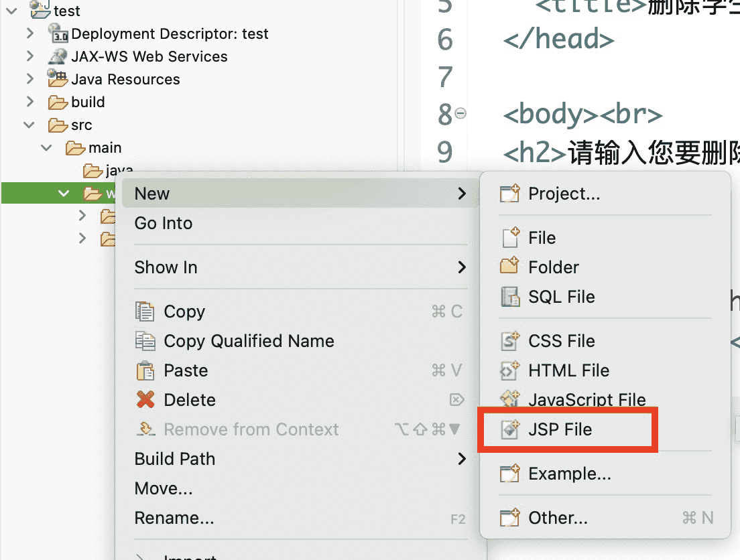740x560 pixels.
Task: Choose Other... in New submenu
Action: point(558,518)
